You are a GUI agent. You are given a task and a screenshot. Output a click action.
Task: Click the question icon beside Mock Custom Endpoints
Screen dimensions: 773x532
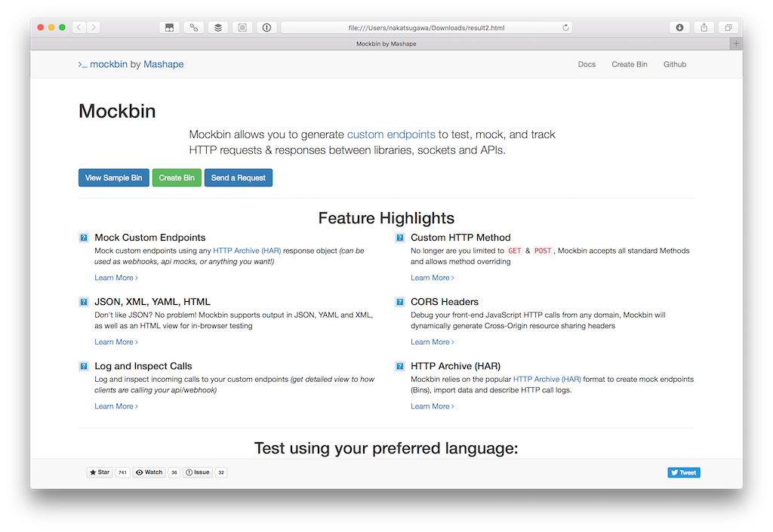coord(84,238)
